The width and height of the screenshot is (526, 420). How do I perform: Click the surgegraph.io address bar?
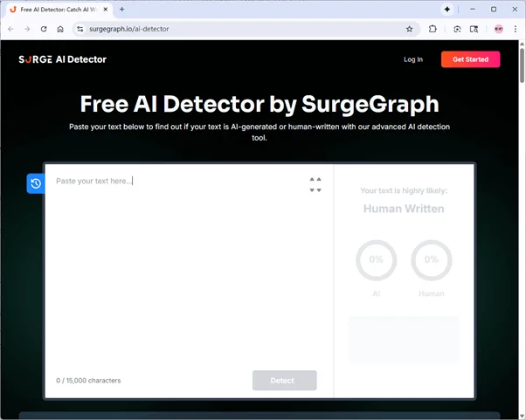pyautogui.click(x=245, y=29)
